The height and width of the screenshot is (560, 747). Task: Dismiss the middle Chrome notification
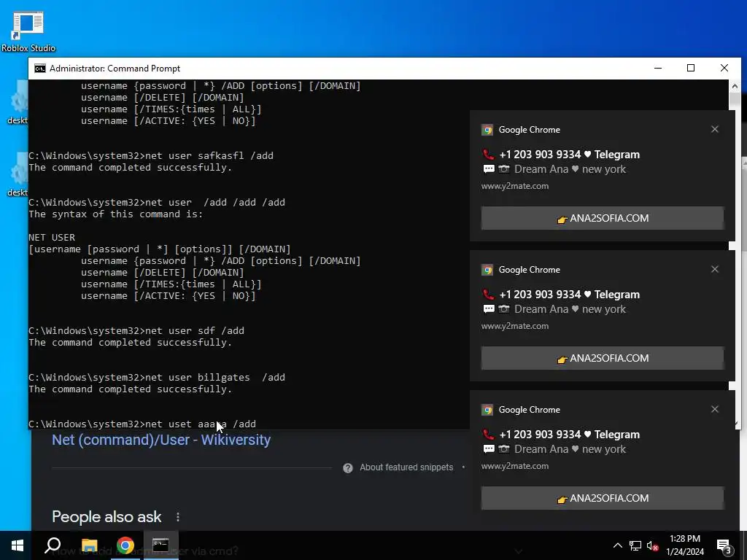(715, 269)
